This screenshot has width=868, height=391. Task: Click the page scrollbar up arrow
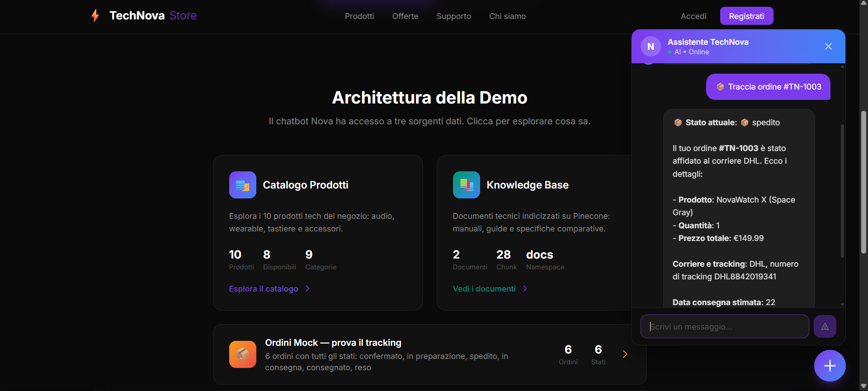pos(863,3)
